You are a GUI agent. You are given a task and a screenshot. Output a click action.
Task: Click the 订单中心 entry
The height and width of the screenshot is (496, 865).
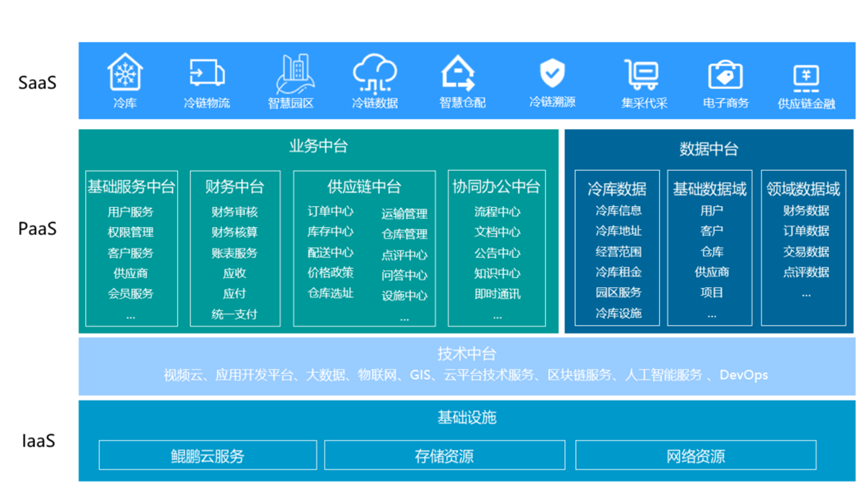coord(330,211)
